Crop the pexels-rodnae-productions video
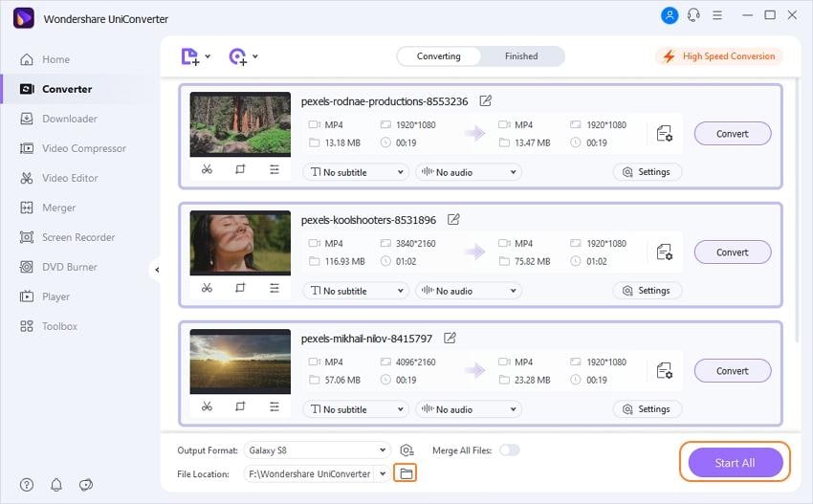Viewport: 813px width, 504px height. point(240,169)
